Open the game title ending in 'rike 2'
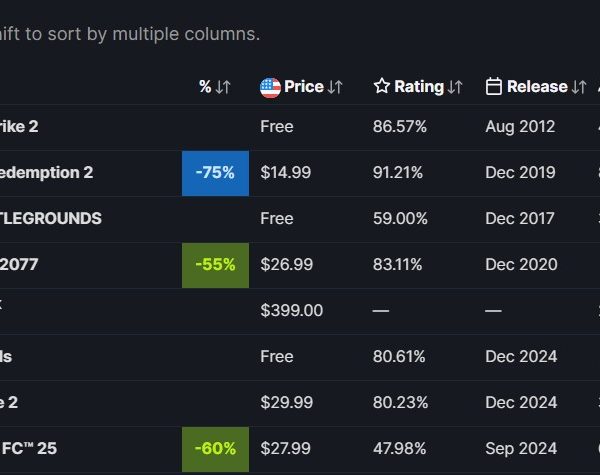 tap(19, 127)
